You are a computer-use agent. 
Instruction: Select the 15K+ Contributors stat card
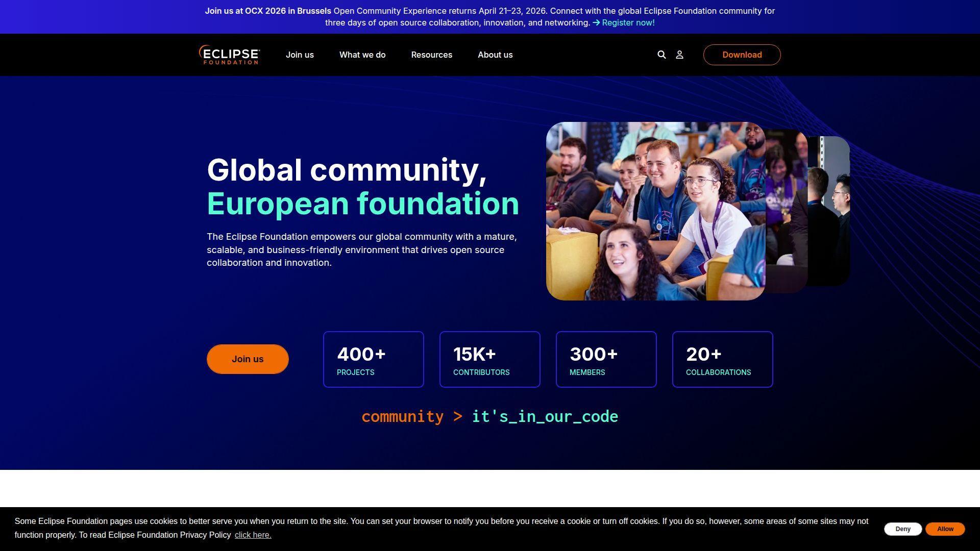click(x=489, y=360)
